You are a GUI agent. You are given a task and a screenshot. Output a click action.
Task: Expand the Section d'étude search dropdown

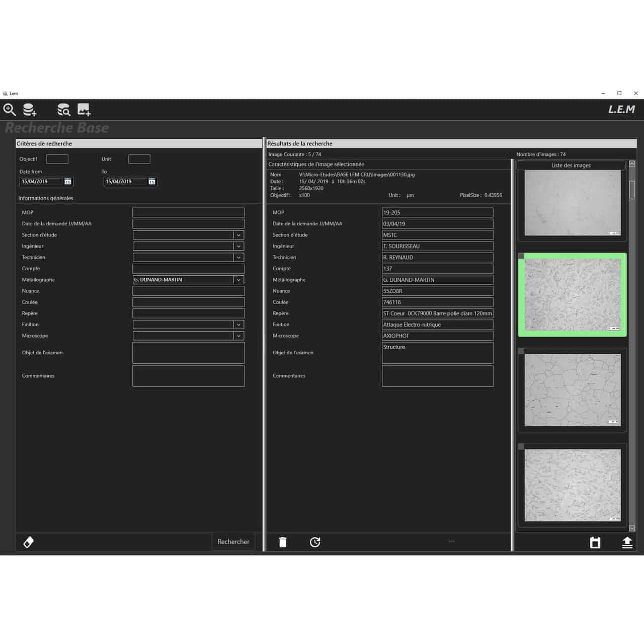[x=238, y=235]
